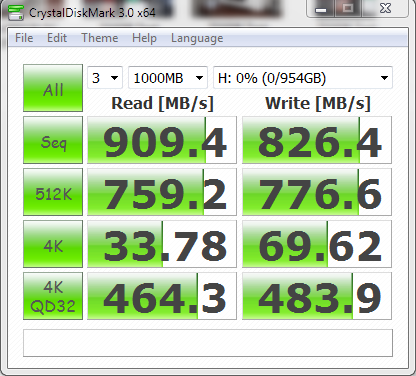
Task: Run all benchmarks with the All button
Action: (53, 88)
